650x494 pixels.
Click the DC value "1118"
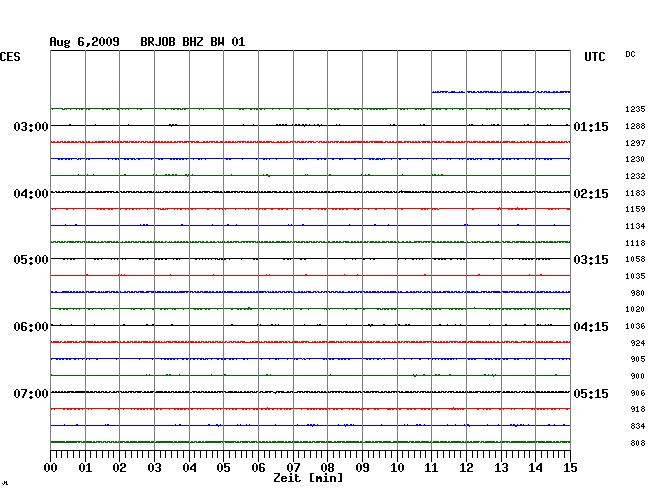tap(635, 243)
